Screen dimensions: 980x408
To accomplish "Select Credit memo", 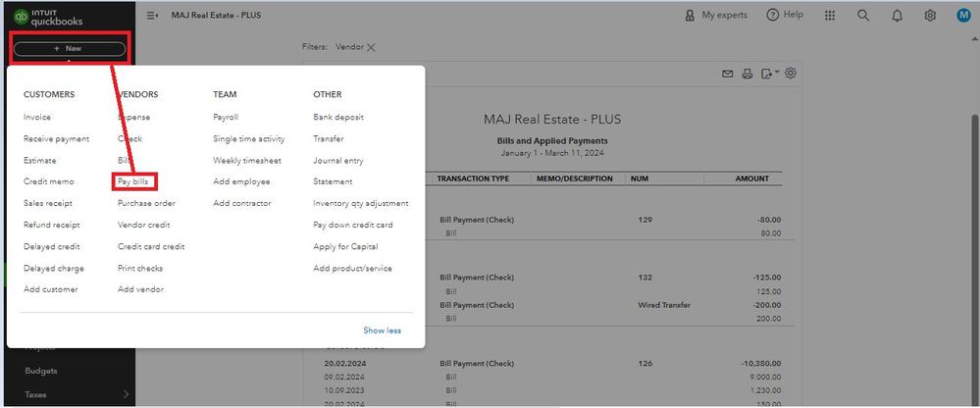I will pyautogui.click(x=49, y=181).
